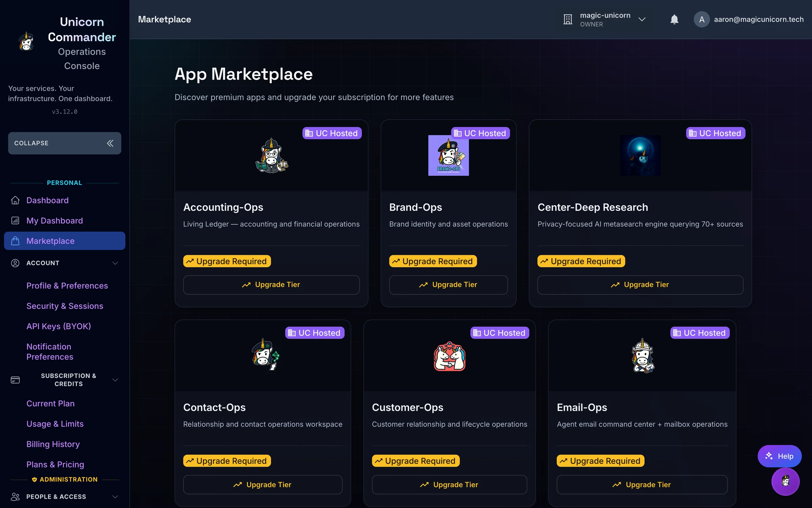Go to Dashboard in sidebar
The height and width of the screenshot is (508, 812).
pos(65,200)
